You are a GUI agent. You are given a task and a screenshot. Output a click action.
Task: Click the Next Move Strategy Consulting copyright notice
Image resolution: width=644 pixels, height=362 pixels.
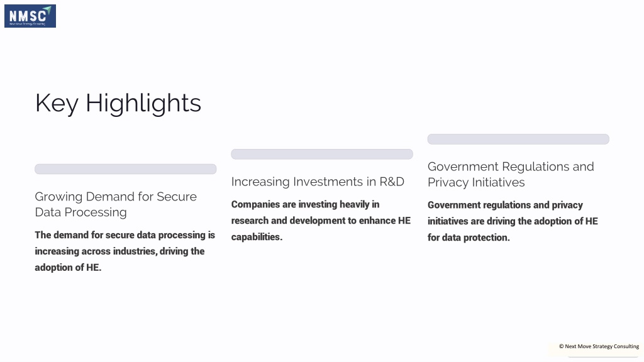click(599, 346)
